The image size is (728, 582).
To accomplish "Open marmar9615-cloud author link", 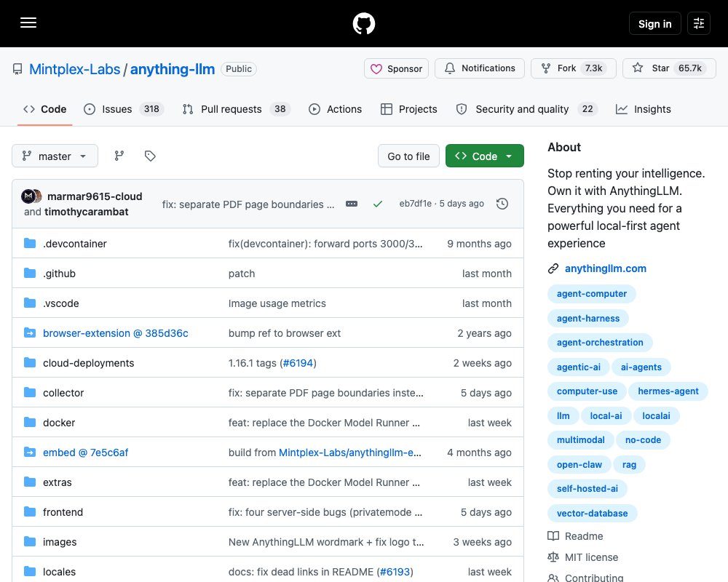I will coord(95,196).
